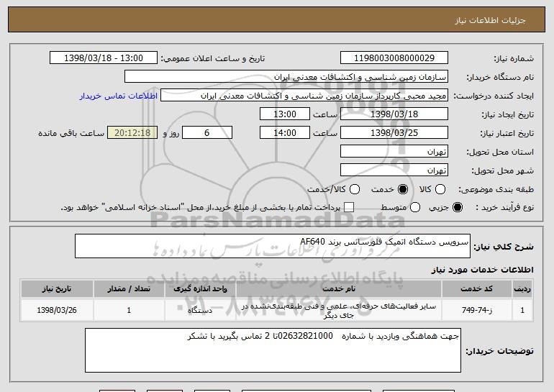Click the توضیحات خریدار label
554x392 pixels.
click(x=499, y=351)
